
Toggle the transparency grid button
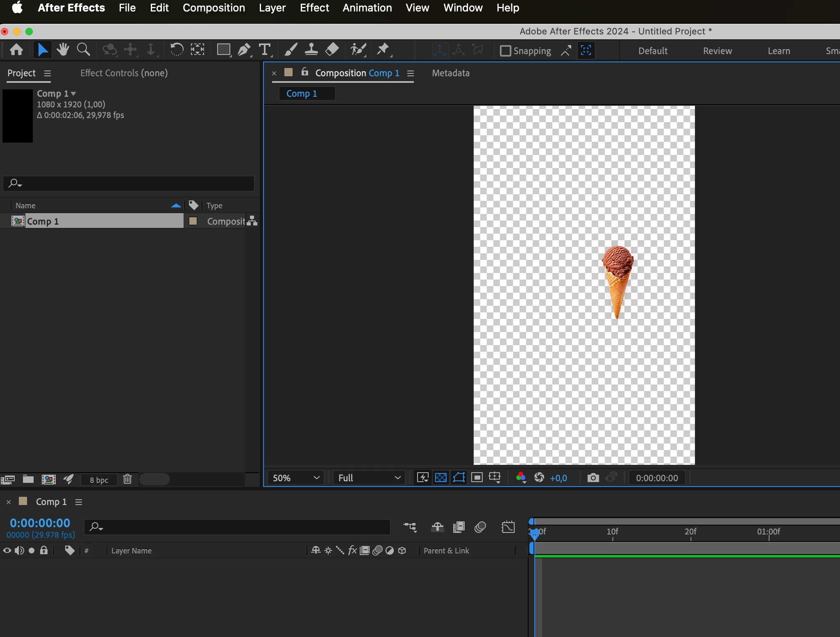[441, 478]
